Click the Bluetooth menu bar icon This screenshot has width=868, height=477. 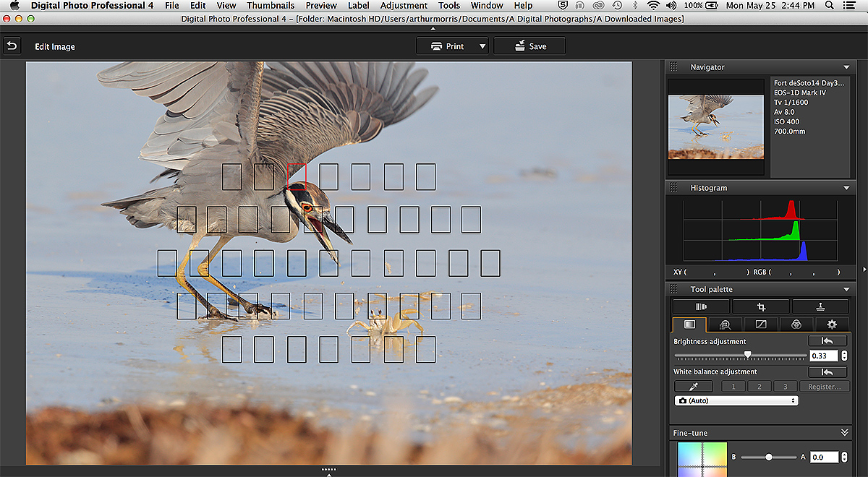635,6
